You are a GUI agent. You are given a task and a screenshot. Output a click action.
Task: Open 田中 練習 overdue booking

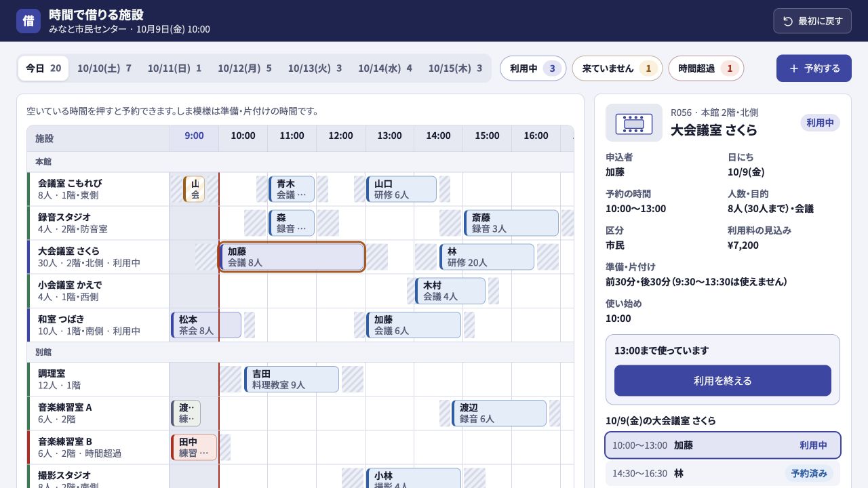(x=194, y=447)
